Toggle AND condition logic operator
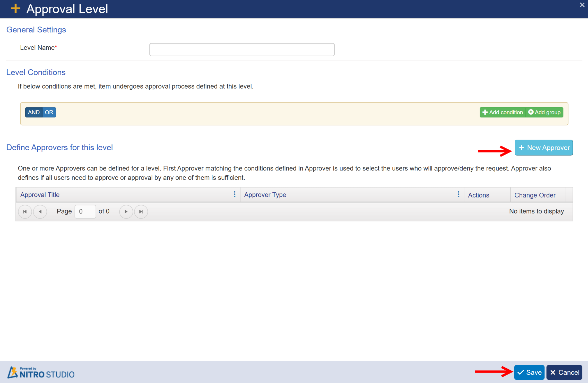 (x=33, y=112)
